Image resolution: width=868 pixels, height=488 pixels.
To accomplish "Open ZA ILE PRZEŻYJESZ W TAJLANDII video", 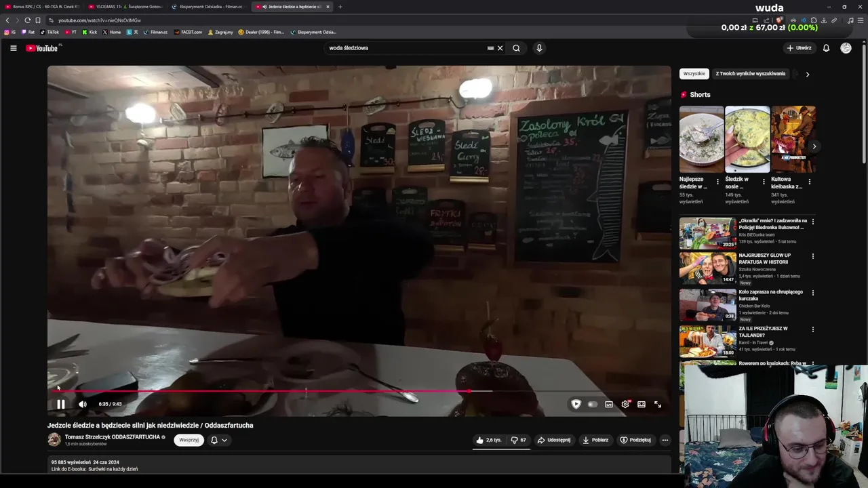I will pos(764,332).
